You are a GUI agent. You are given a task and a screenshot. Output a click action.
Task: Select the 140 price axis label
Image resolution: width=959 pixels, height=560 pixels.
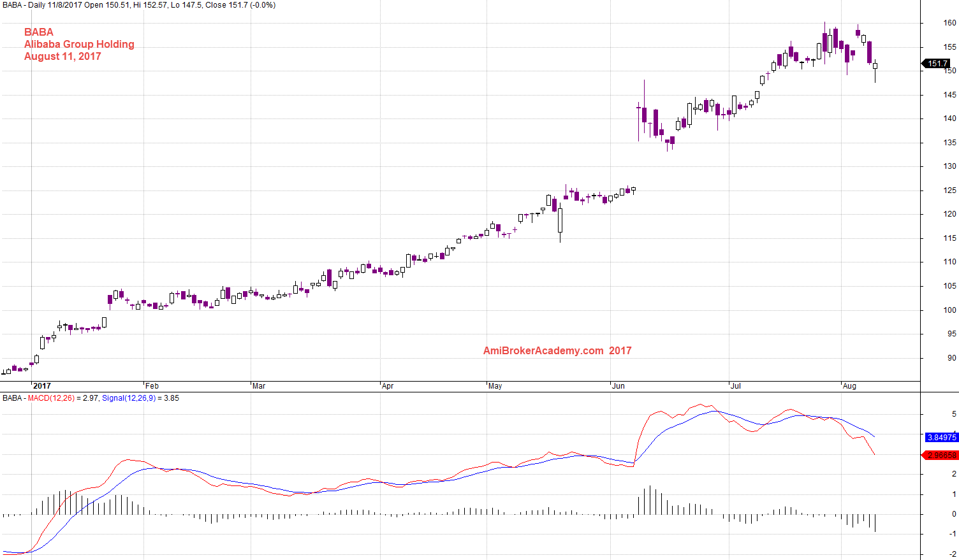pyautogui.click(x=949, y=118)
